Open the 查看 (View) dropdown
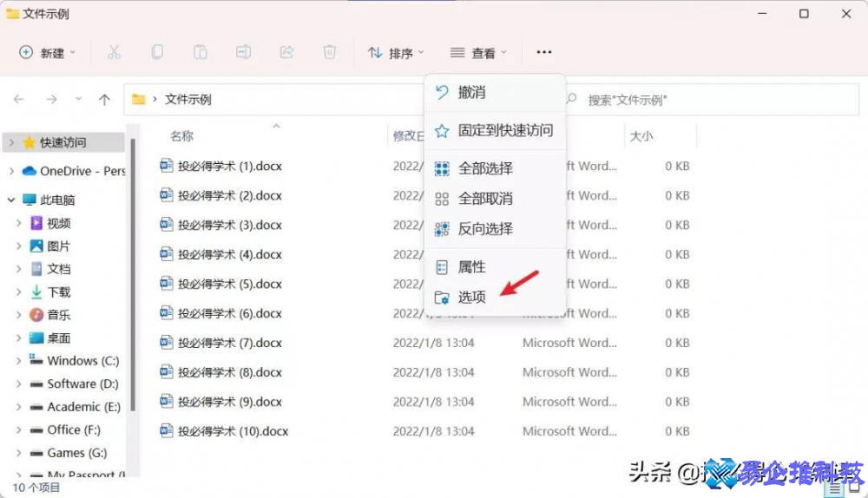Viewport: 868px width, 498px height. point(479,53)
